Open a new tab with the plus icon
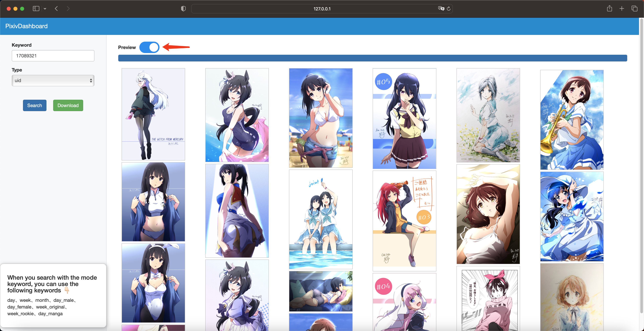The height and width of the screenshot is (331, 644). click(x=622, y=9)
